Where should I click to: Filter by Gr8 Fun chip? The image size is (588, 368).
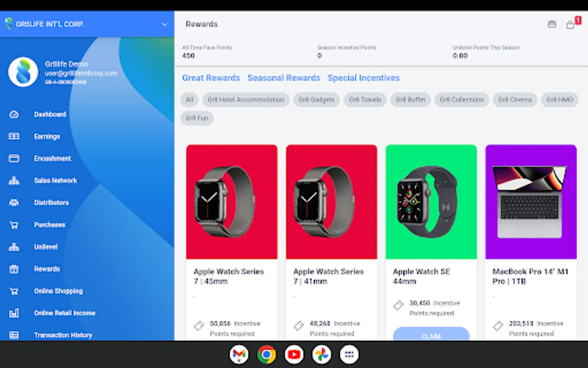(197, 118)
